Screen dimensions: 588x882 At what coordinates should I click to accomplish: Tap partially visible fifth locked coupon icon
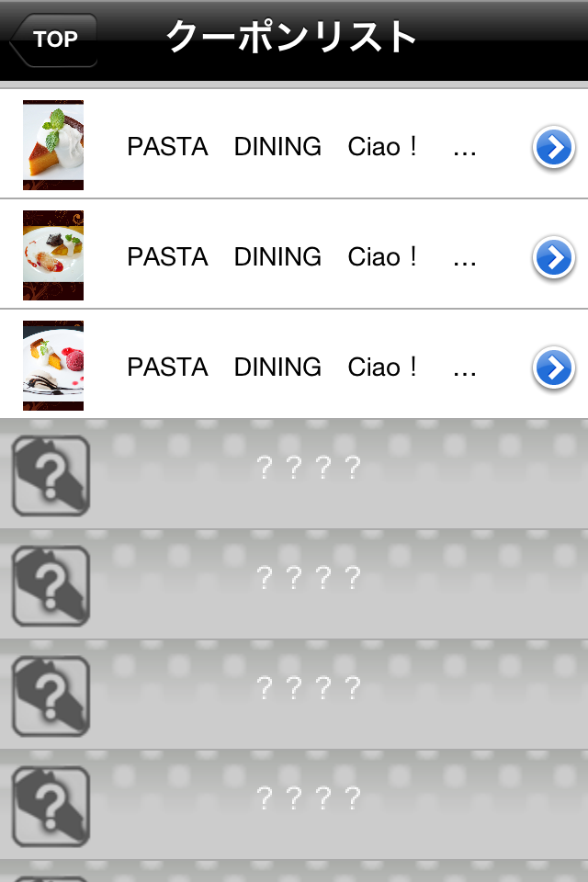[x=51, y=879]
